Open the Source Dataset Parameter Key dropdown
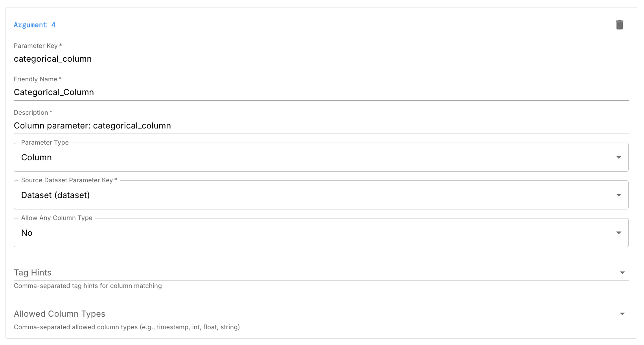Viewport: 644px width, 345px height. pos(315,195)
